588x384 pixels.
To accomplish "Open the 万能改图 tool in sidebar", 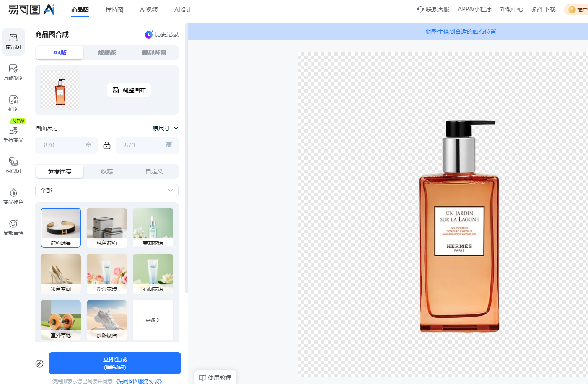I will click(x=13, y=72).
